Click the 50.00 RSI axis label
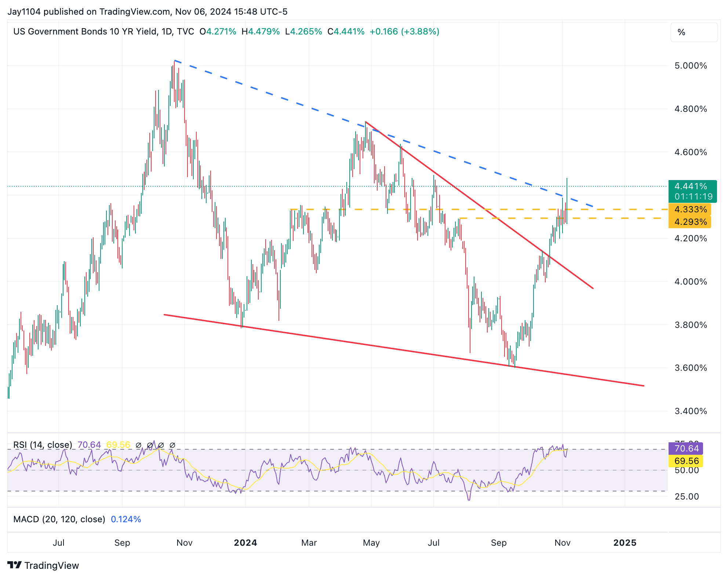Screen dimensions: 728x578 tap(687, 470)
